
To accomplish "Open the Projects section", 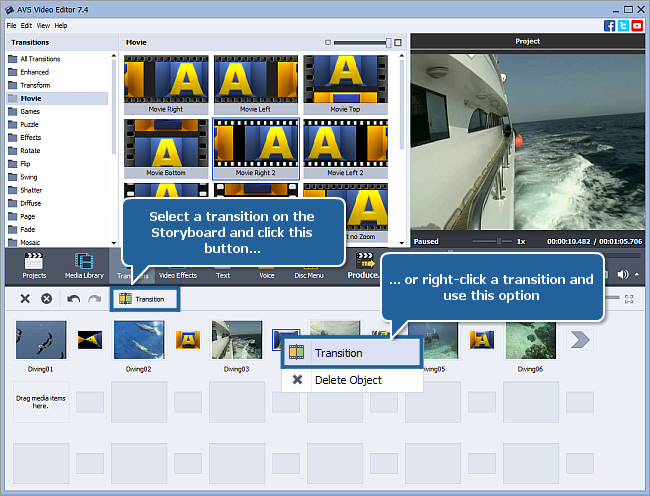I will 34,266.
